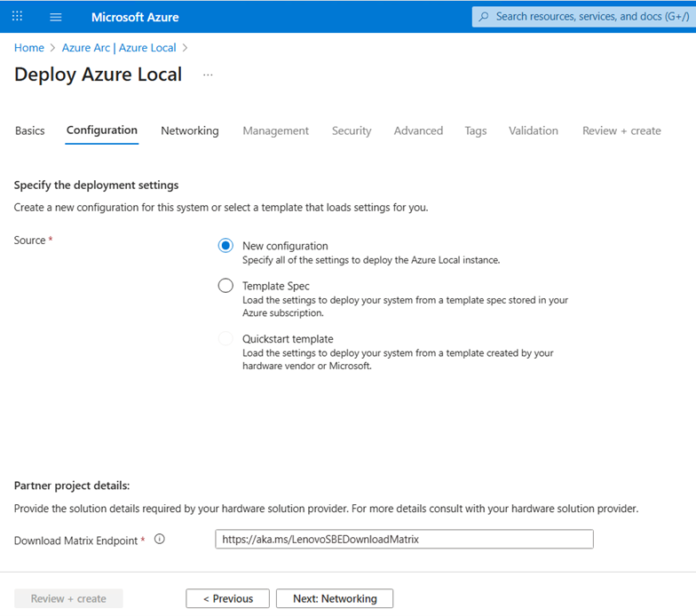
Task: Select the Template Spec radio option
Action: click(225, 286)
